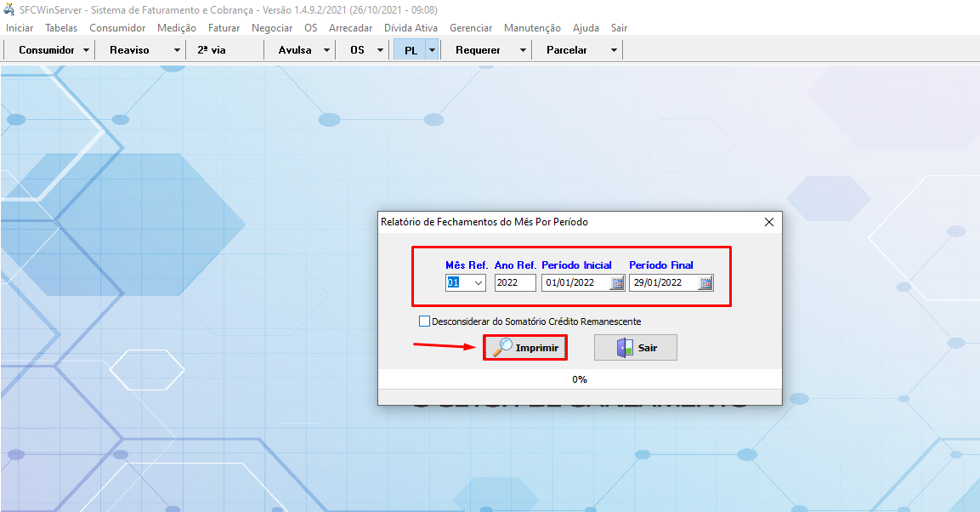Click the progress bar showing 0%
This screenshot has height=512, width=980.
[x=580, y=379]
